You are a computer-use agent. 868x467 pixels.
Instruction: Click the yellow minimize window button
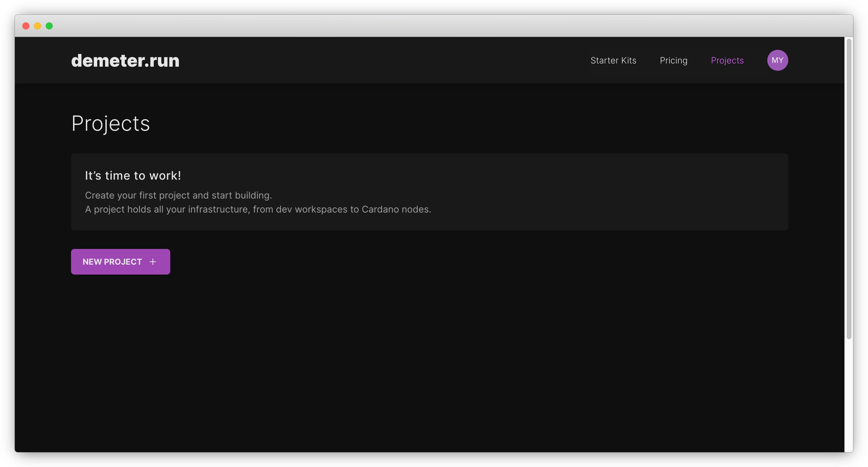point(38,26)
